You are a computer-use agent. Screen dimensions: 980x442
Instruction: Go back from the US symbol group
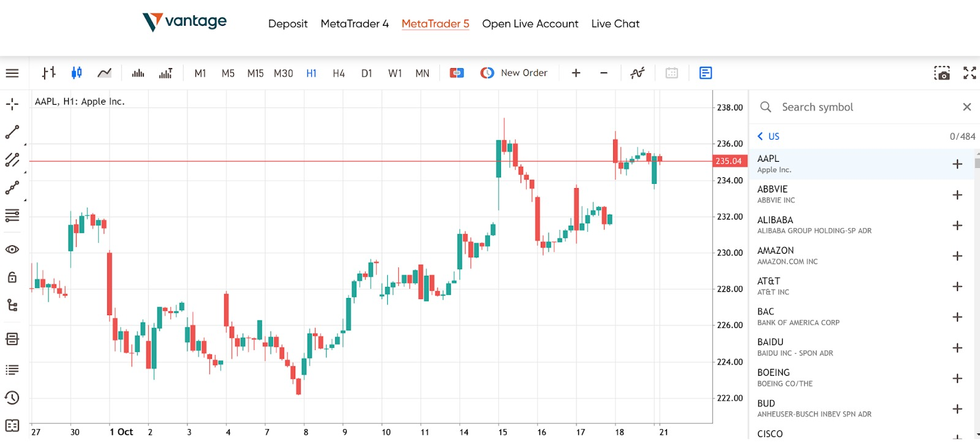(x=761, y=136)
